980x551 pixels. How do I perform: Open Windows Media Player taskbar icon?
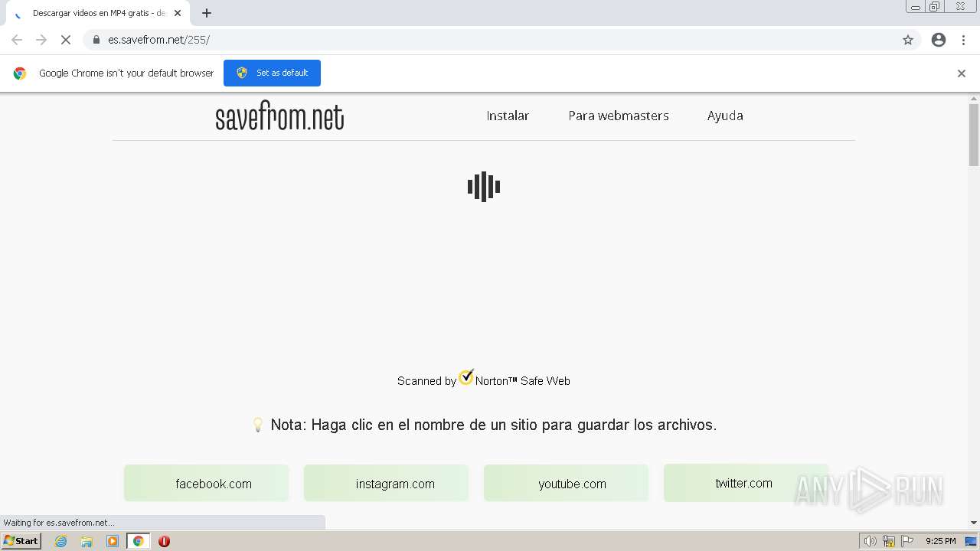(x=113, y=541)
